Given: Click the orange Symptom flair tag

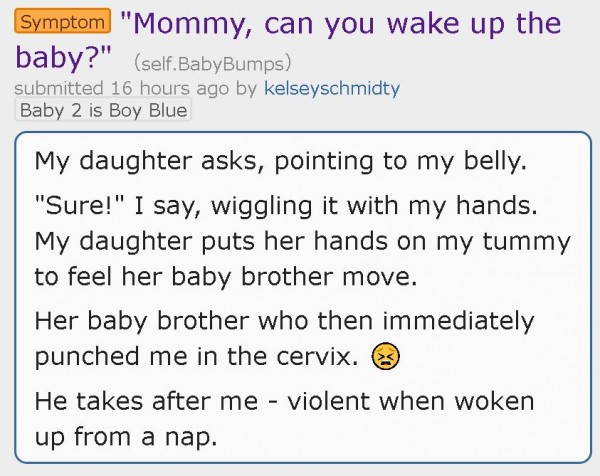Looking at the screenshot, I should [63, 21].
